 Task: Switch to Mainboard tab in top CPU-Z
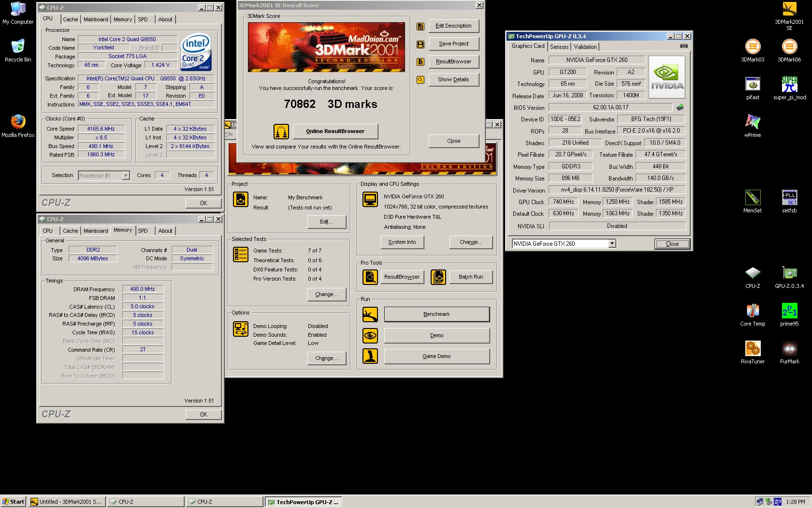tap(96, 19)
